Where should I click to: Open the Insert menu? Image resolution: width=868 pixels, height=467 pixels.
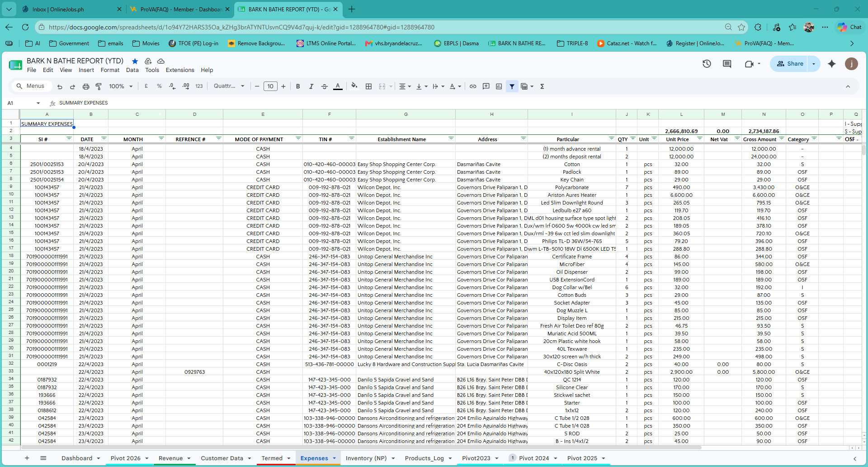point(86,70)
